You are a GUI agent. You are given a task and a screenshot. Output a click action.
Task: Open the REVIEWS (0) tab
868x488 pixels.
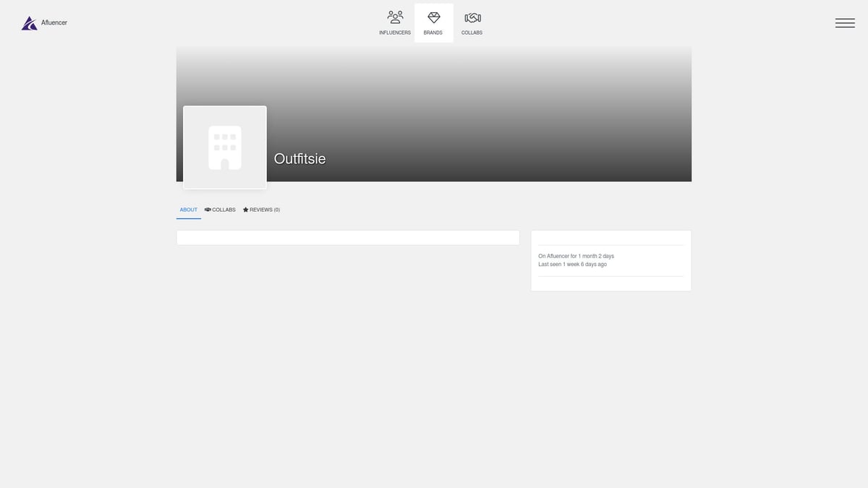click(x=265, y=210)
